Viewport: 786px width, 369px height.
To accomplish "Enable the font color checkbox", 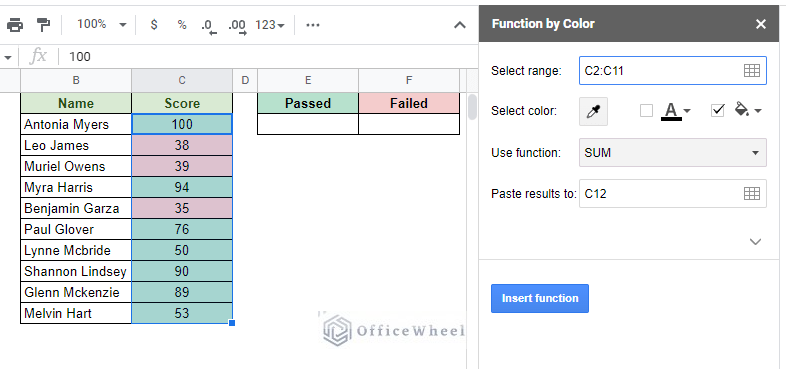I will click(647, 111).
